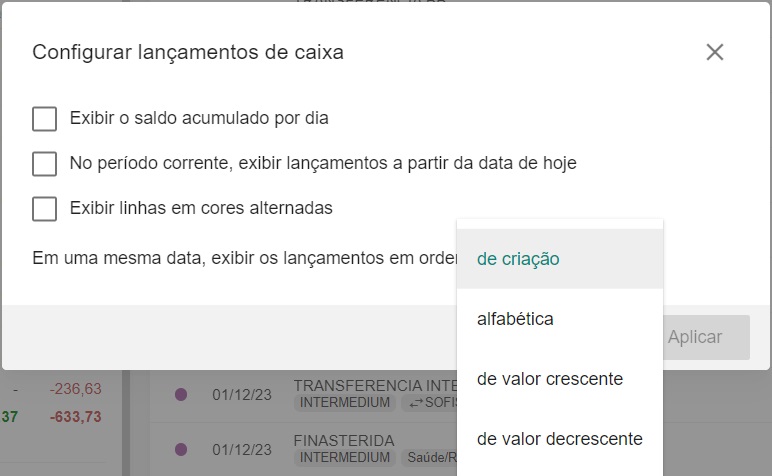
Task: Click the transfer arrows icon in SOFIS tag
Action: click(x=413, y=404)
